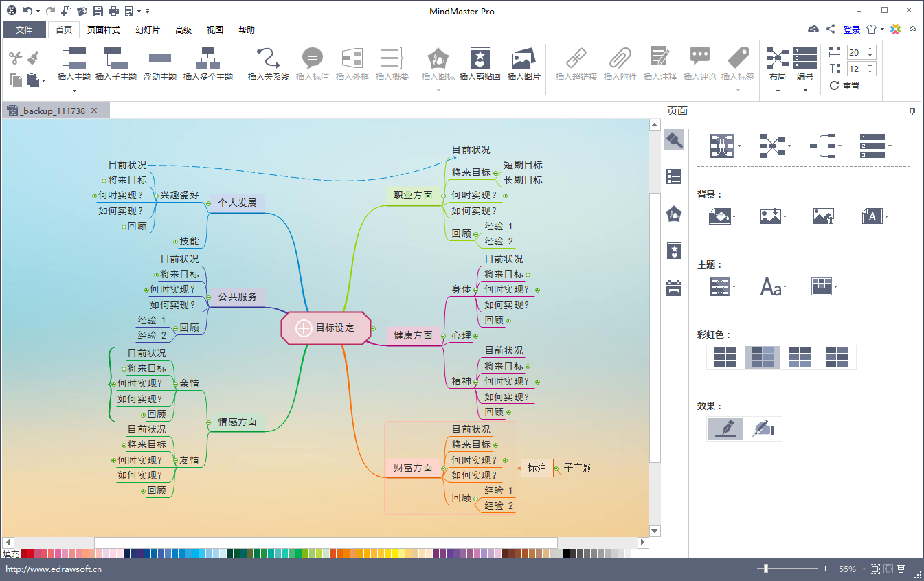This screenshot has width=924, height=581.
Task: Click 插入多个主题 multiple topics icon
Action: tap(208, 58)
